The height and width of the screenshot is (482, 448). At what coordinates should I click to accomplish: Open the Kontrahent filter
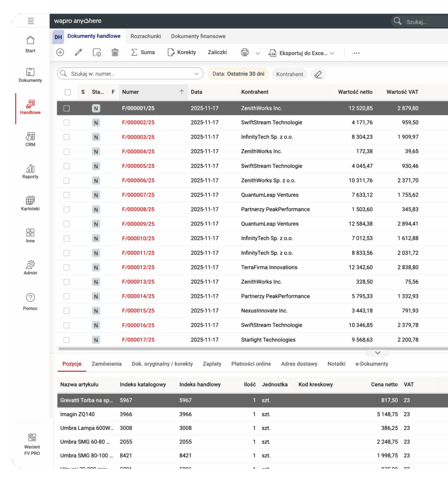[x=289, y=74]
